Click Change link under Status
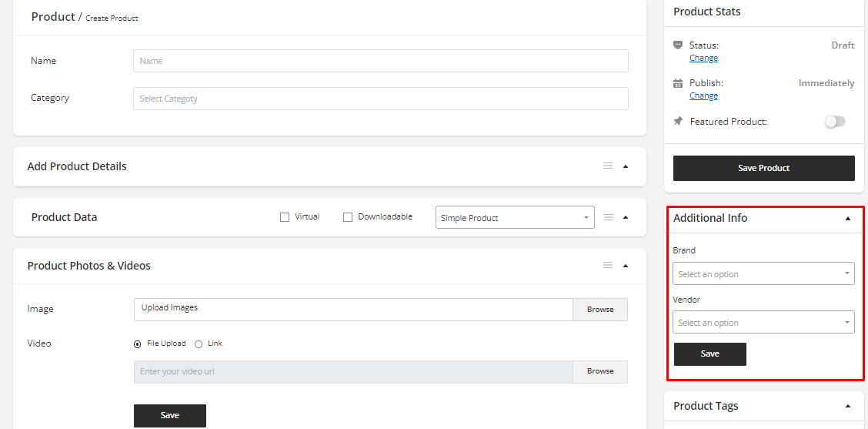 [x=703, y=59]
